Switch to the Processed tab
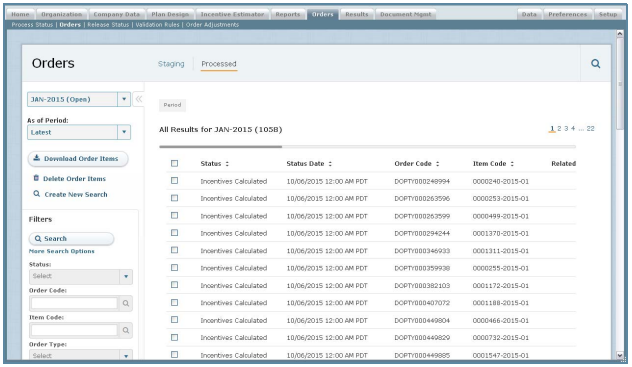632x367 pixels. (219, 64)
